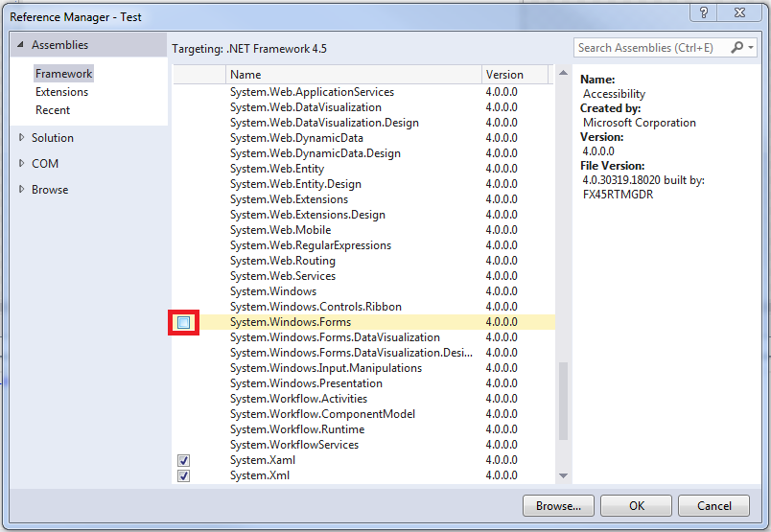The height and width of the screenshot is (532, 771).
Task: Select System.Web.DataVisualization row
Action: point(363,107)
